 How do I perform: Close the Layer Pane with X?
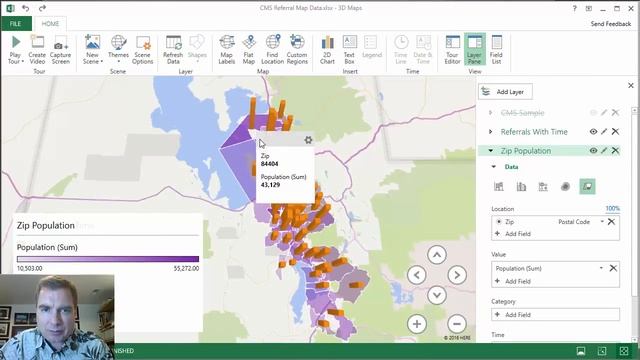click(631, 85)
